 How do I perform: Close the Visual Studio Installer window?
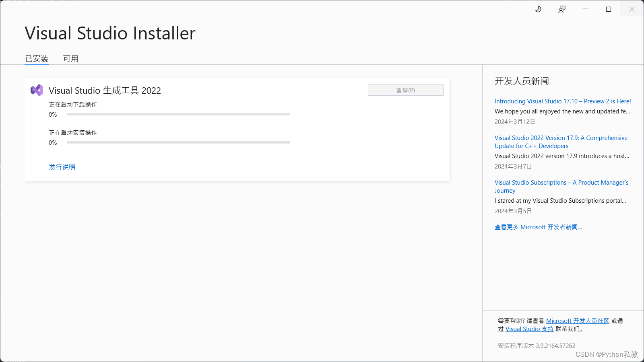point(632,9)
